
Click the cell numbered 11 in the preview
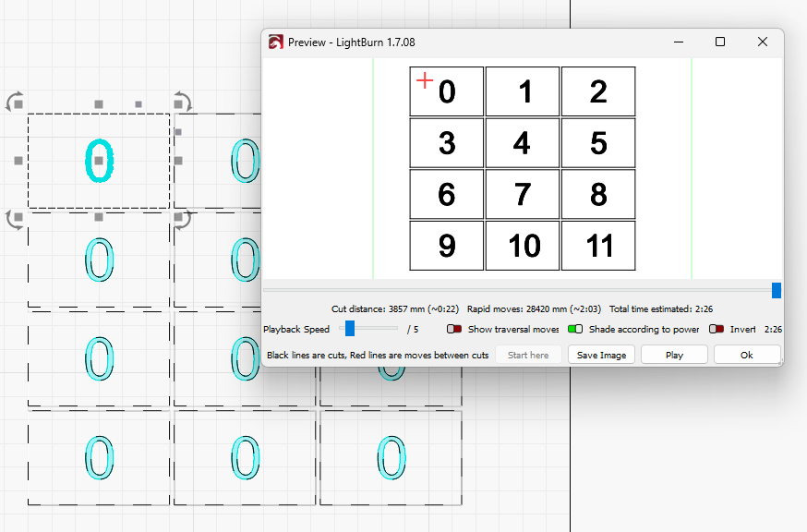pyautogui.click(x=599, y=246)
